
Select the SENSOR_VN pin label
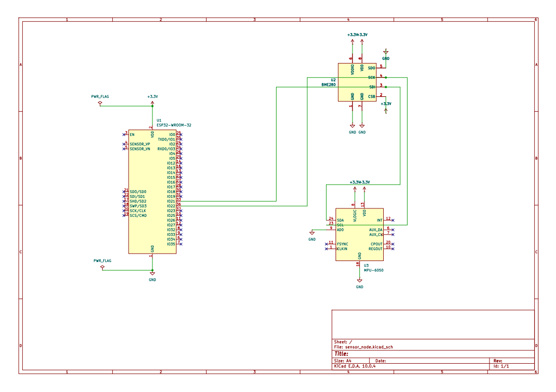(x=139, y=149)
